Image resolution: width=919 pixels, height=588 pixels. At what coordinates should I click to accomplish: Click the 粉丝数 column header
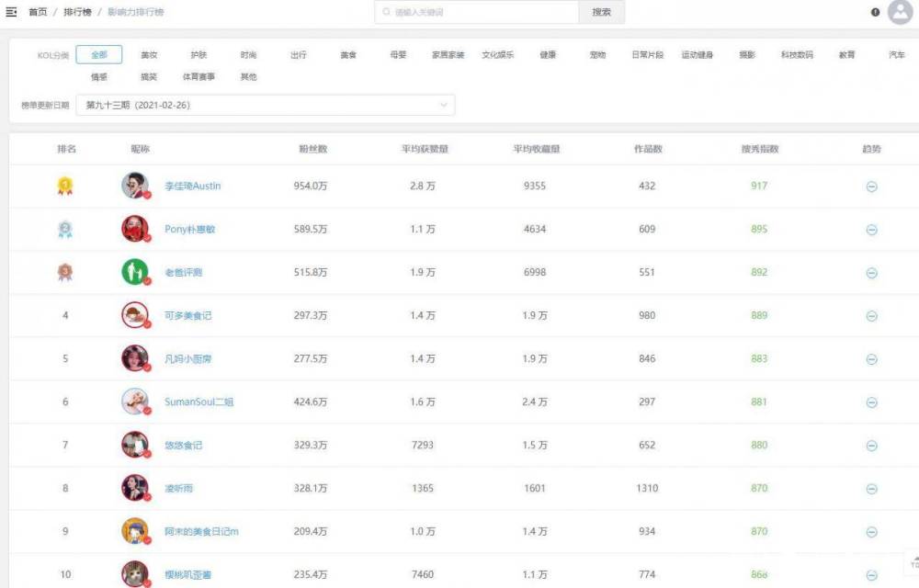pyautogui.click(x=313, y=149)
